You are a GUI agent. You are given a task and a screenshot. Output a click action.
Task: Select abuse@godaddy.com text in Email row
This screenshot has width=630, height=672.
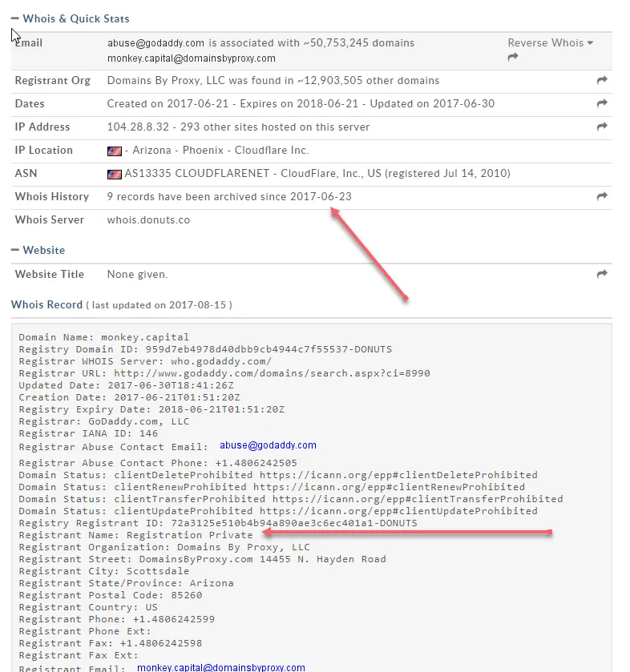155,43
